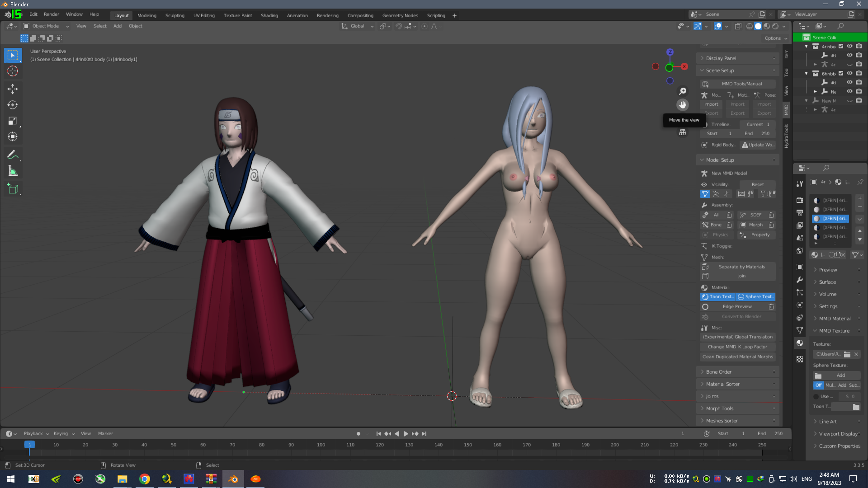Image resolution: width=868 pixels, height=488 pixels.
Task: Toggle the 4rinbo collection checkbox
Action: 841,46
